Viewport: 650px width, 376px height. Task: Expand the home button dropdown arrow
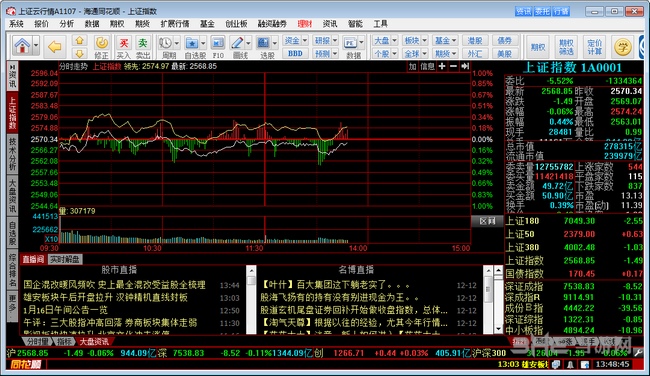click(36, 45)
